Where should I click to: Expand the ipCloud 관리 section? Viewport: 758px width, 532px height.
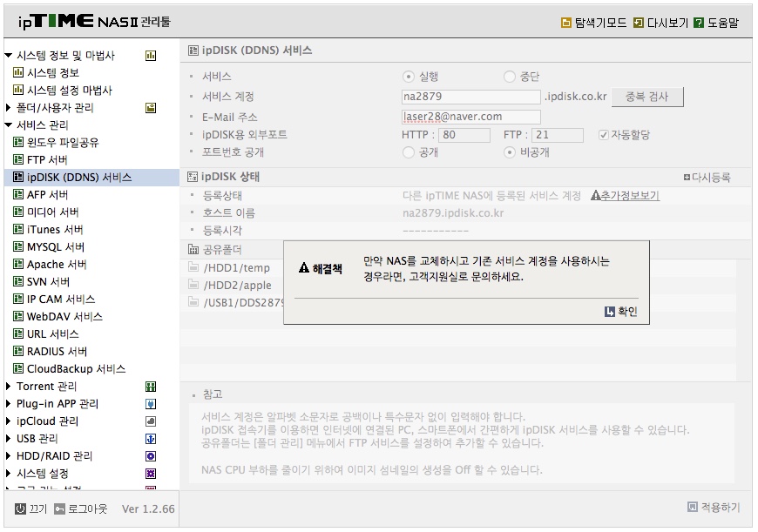pos(8,421)
